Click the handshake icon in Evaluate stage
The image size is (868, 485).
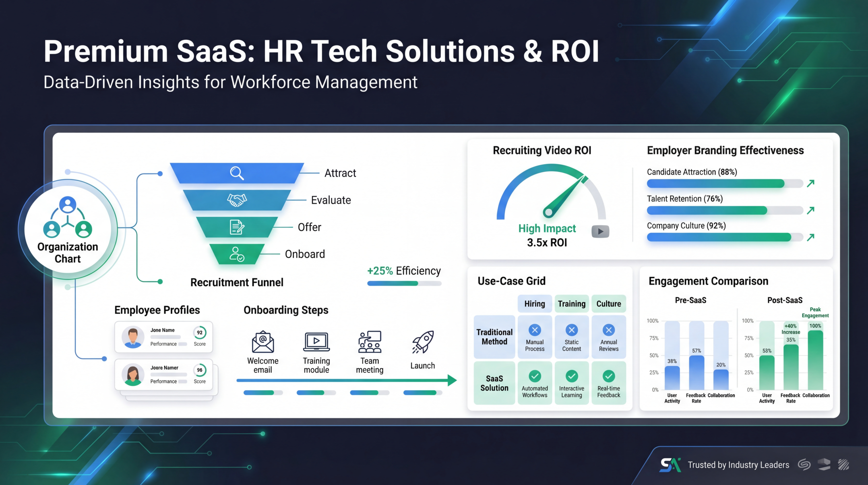(237, 200)
